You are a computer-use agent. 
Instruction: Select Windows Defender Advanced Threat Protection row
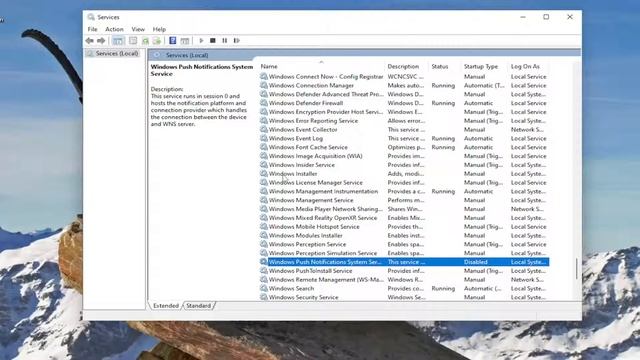(404, 94)
